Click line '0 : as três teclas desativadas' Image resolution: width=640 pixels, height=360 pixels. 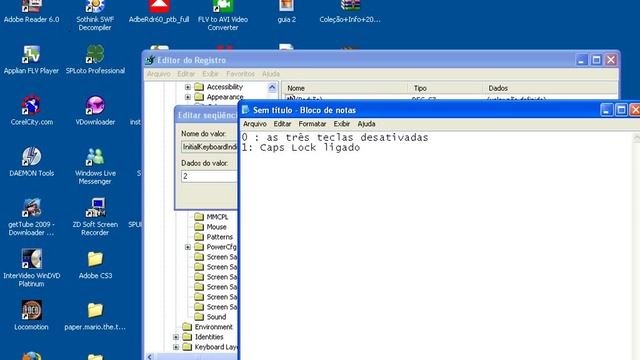point(335,138)
